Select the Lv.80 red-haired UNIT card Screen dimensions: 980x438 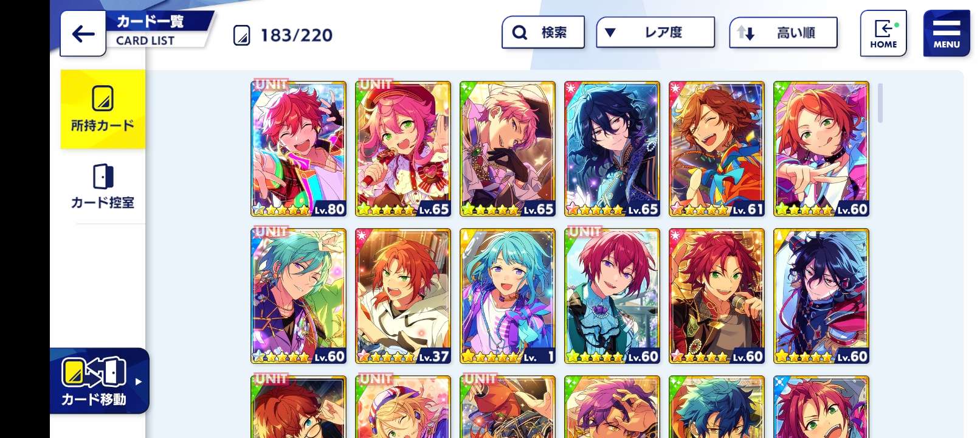point(298,149)
